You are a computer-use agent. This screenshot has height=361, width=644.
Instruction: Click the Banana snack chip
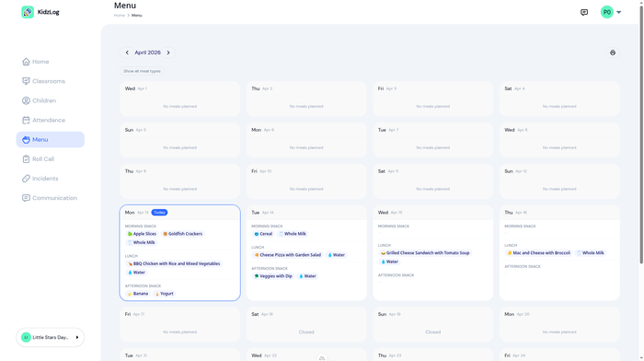pyautogui.click(x=138, y=294)
